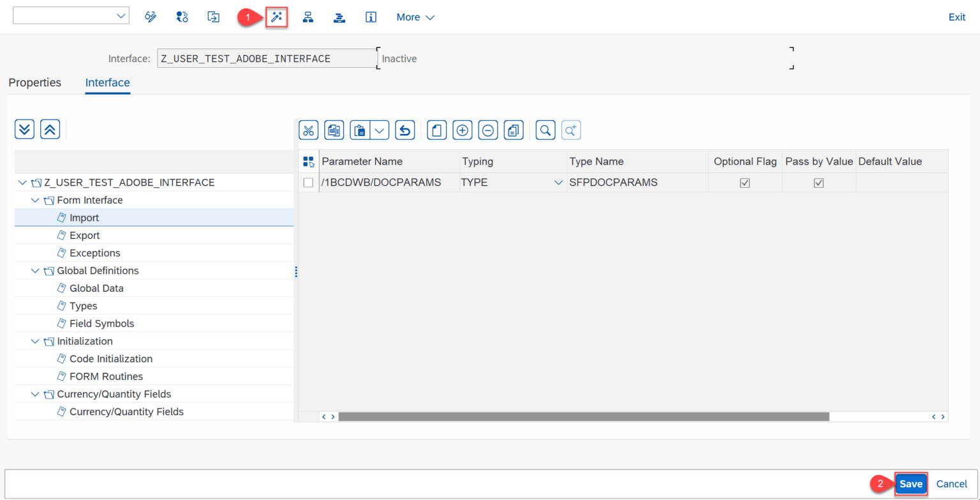Image resolution: width=980 pixels, height=500 pixels.
Task: Click the Expand All double-chevron-down icon
Action: (x=24, y=128)
